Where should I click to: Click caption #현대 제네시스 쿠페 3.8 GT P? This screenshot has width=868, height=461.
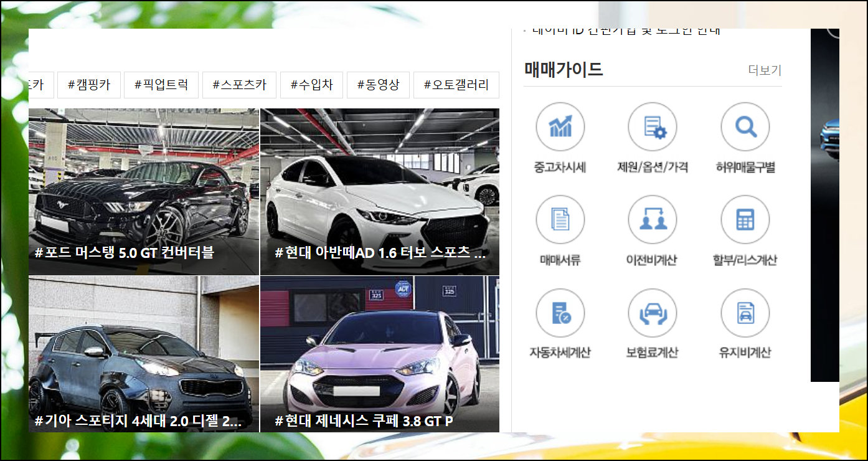tap(364, 422)
